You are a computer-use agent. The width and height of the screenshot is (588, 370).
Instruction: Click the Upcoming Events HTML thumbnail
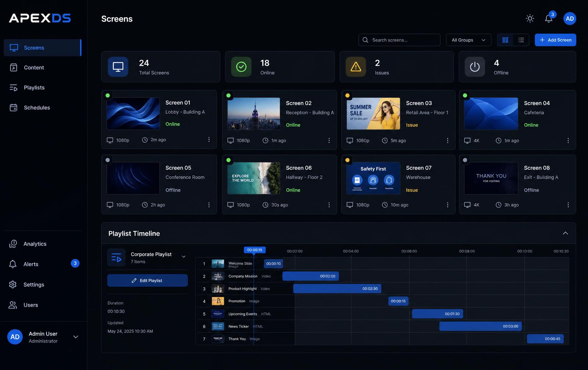click(218, 314)
